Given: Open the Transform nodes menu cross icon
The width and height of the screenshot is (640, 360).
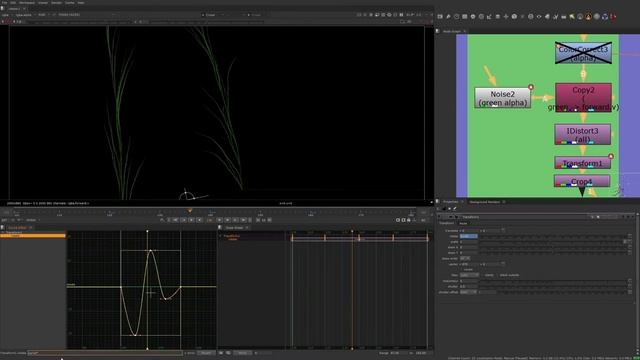Looking at the screenshot, I should pos(506,17).
